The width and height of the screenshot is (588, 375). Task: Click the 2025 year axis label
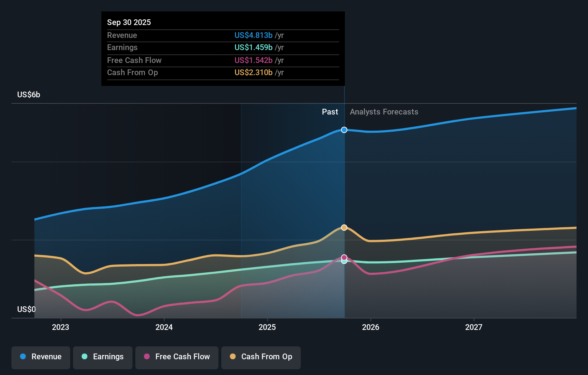coord(268,327)
